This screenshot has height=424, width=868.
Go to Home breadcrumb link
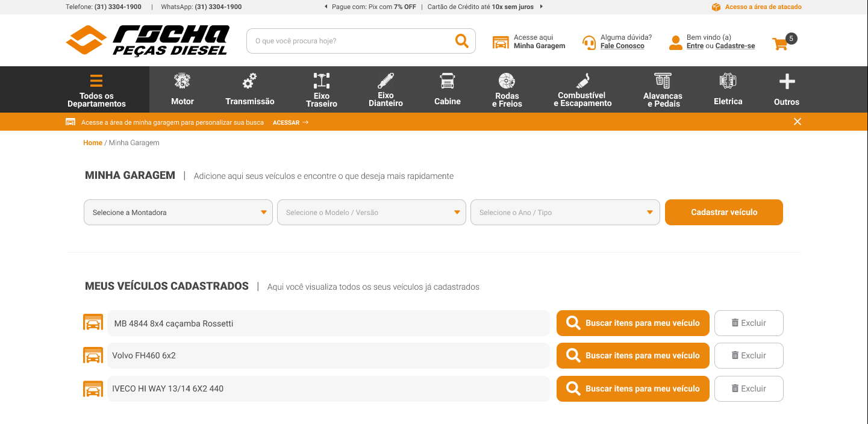pyautogui.click(x=93, y=143)
